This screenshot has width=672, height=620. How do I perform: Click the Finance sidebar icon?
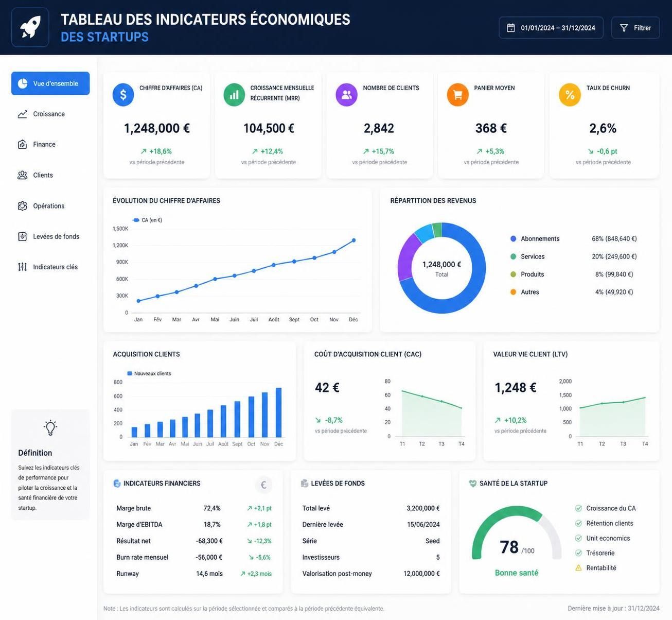pyautogui.click(x=23, y=145)
